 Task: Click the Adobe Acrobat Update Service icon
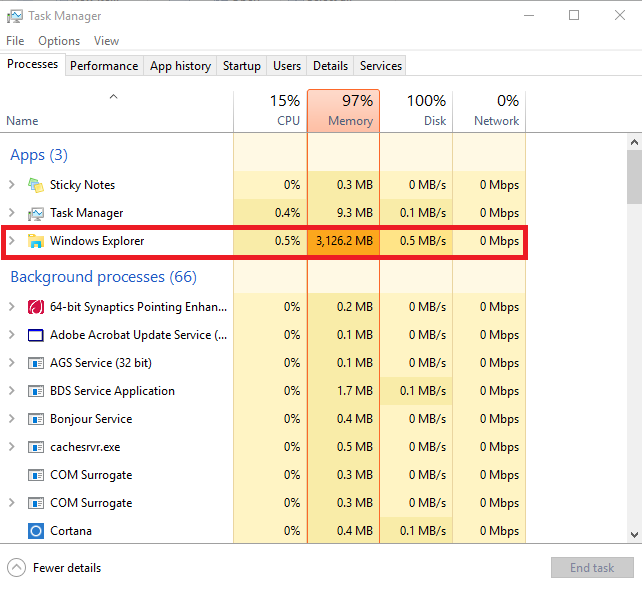(x=36, y=335)
